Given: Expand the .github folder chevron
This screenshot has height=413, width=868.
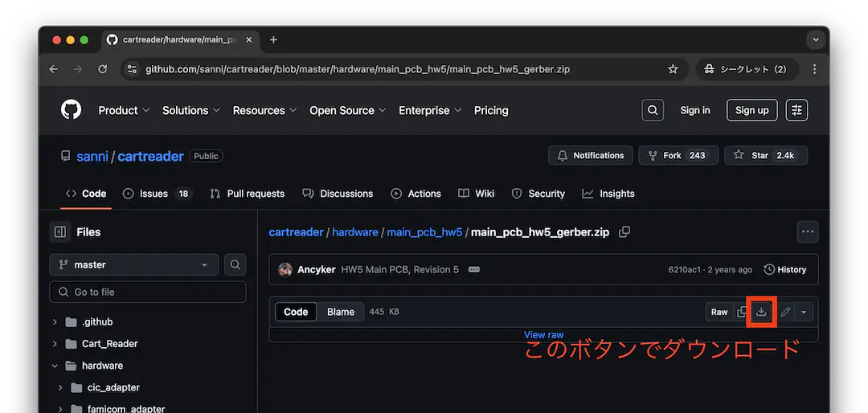Looking at the screenshot, I should pos(55,321).
